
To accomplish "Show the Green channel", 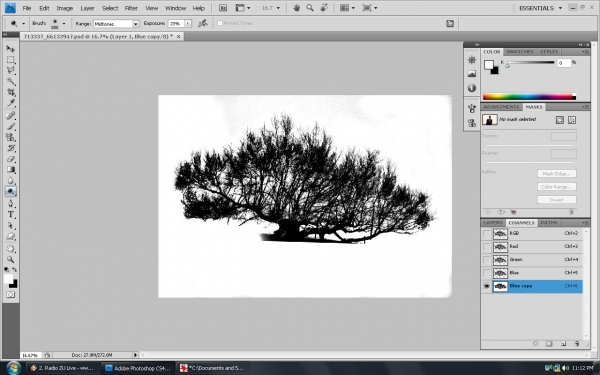I will tap(487, 260).
